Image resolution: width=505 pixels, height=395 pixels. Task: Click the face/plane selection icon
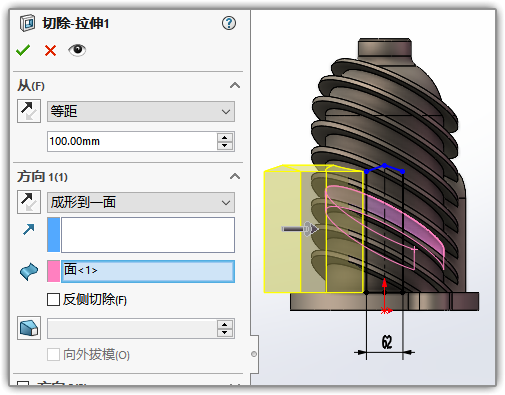click(x=29, y=272)
